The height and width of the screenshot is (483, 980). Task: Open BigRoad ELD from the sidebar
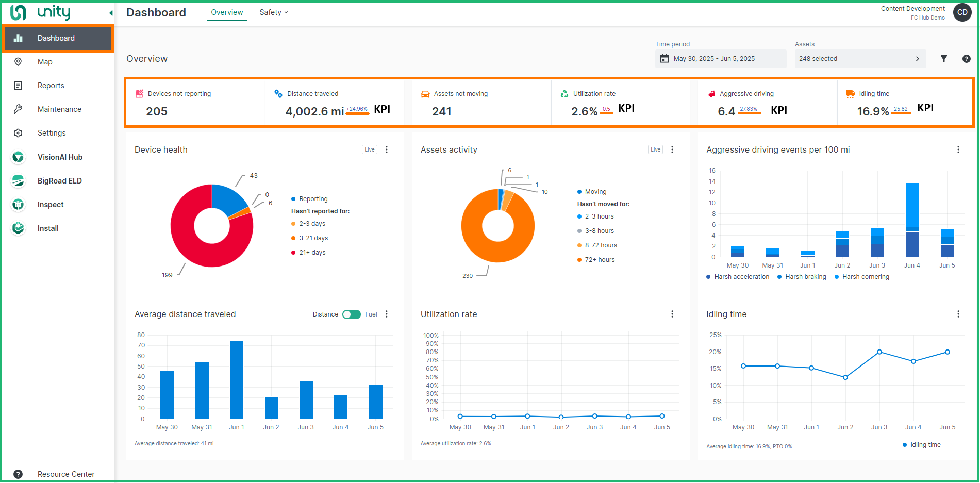pyautogui.click(x=59, y=180)
